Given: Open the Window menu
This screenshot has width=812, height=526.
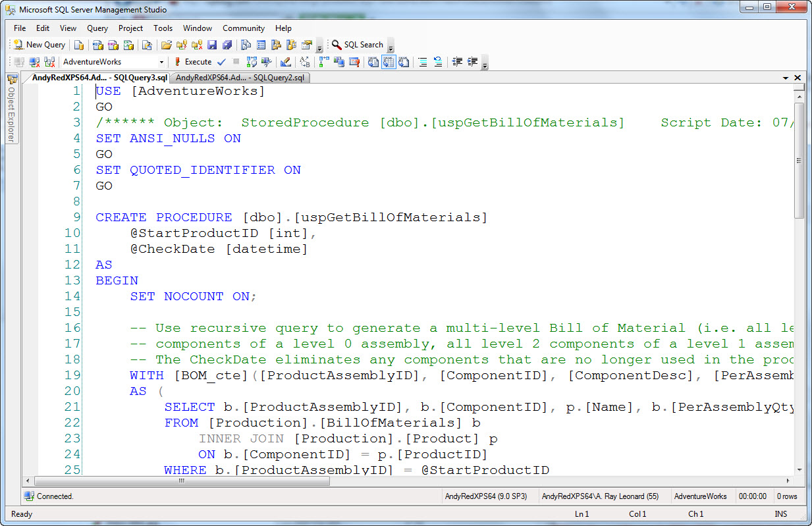Looking at the screenshot, I should (198, 28).
